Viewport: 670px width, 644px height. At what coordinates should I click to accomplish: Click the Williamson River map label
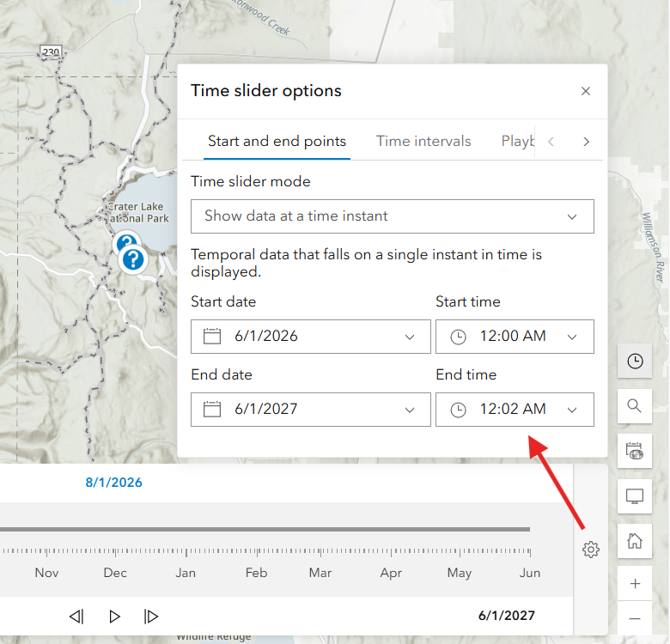(x=655, y=246)
